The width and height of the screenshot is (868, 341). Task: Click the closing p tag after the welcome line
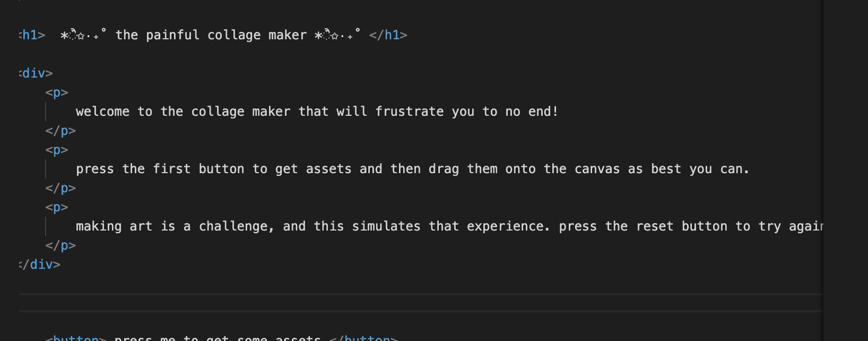point(60,131)
